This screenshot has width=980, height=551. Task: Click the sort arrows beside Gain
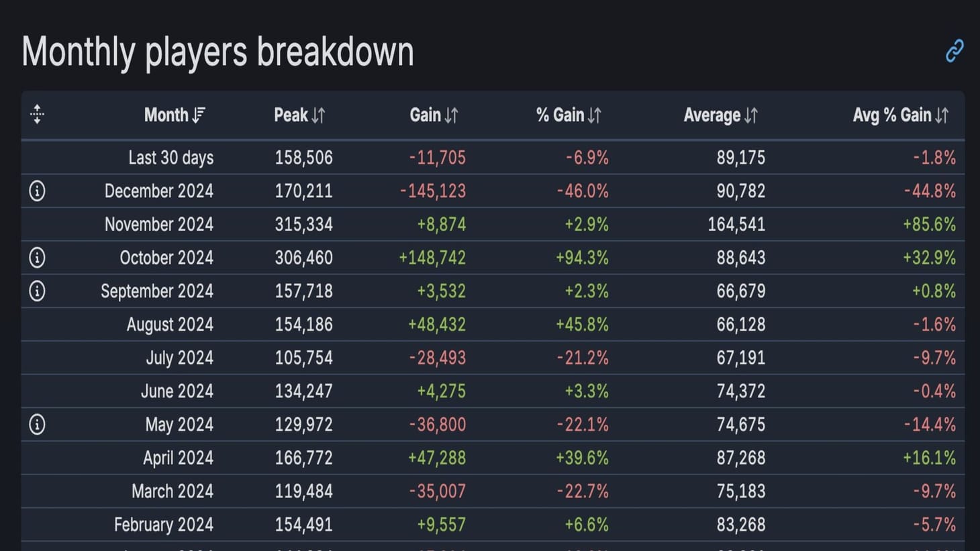coord(451,114)
